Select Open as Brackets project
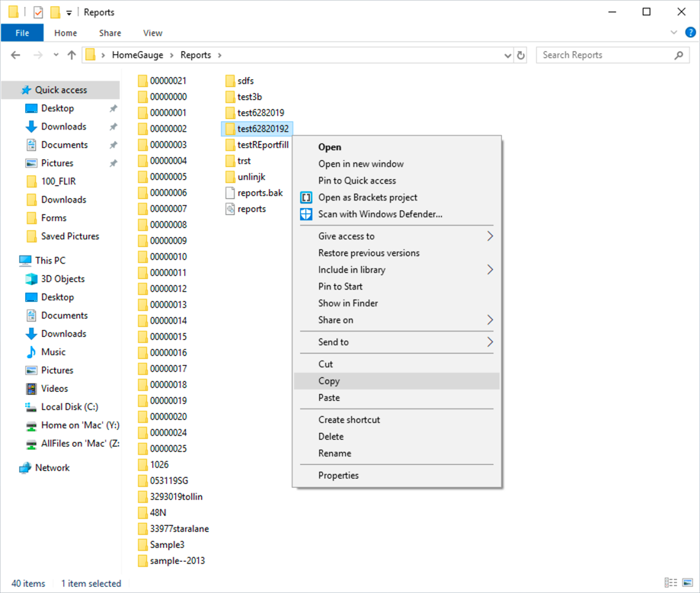700x593 pixels. 396,197
